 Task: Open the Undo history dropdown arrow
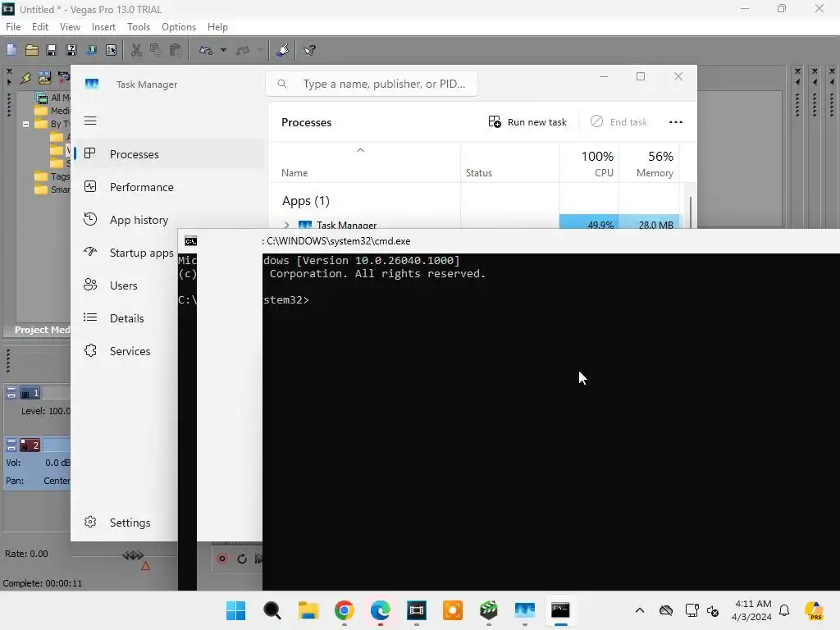pos(223,50)
